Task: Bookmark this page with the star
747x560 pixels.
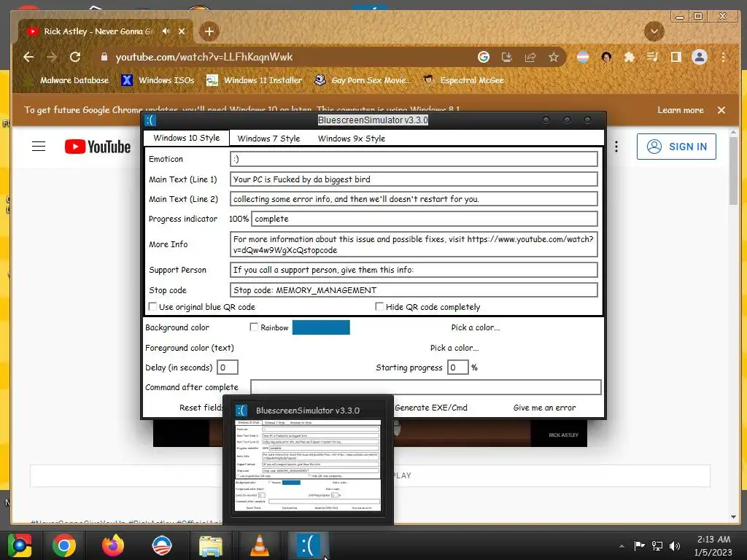Action: [x=553, y=57]
